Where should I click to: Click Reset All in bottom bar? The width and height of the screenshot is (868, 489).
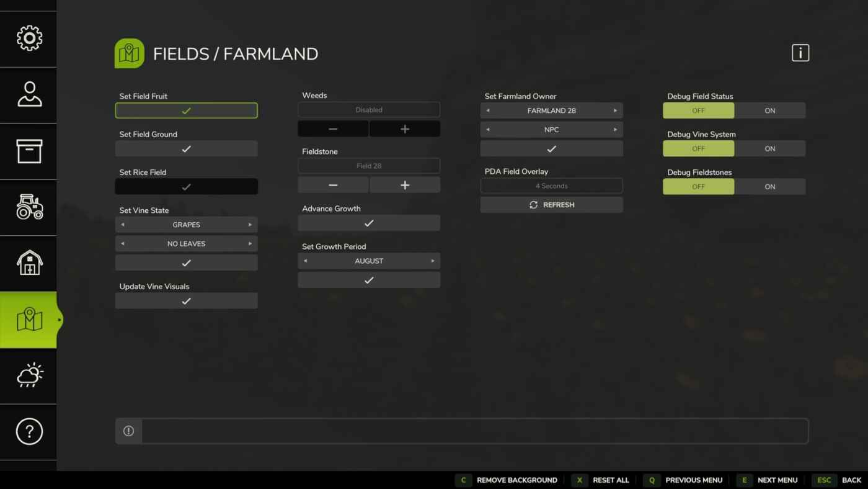(611, 480)
